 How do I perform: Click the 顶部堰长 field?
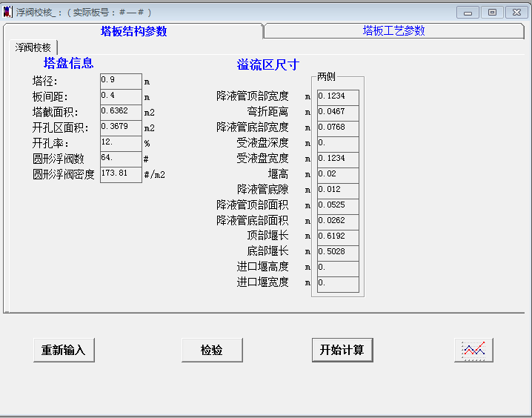(338, 238)
